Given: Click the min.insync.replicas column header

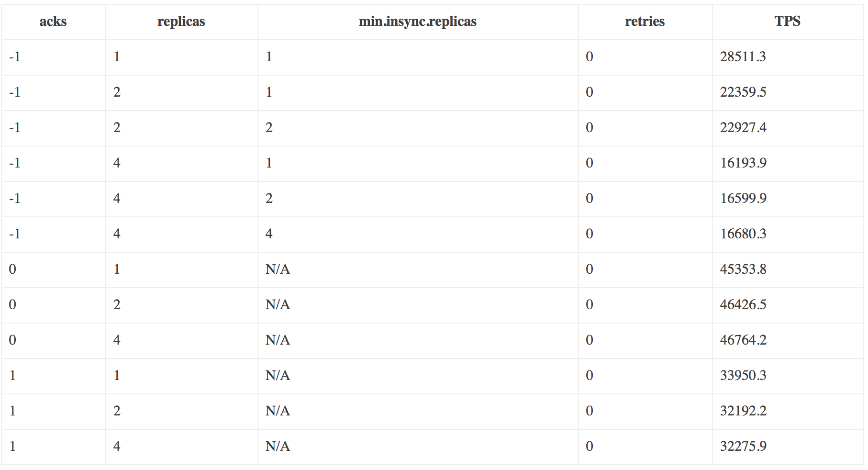Looking at the screenshot, I should (x=418, y=22).
